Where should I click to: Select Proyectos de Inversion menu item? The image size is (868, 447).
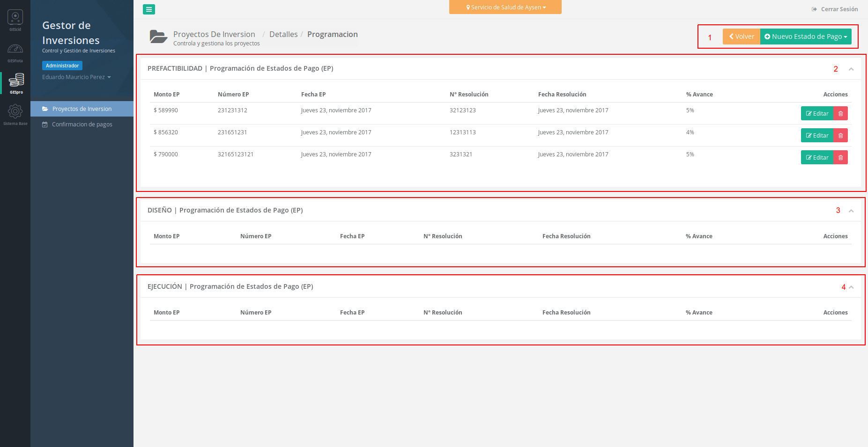tap(82, 109)
